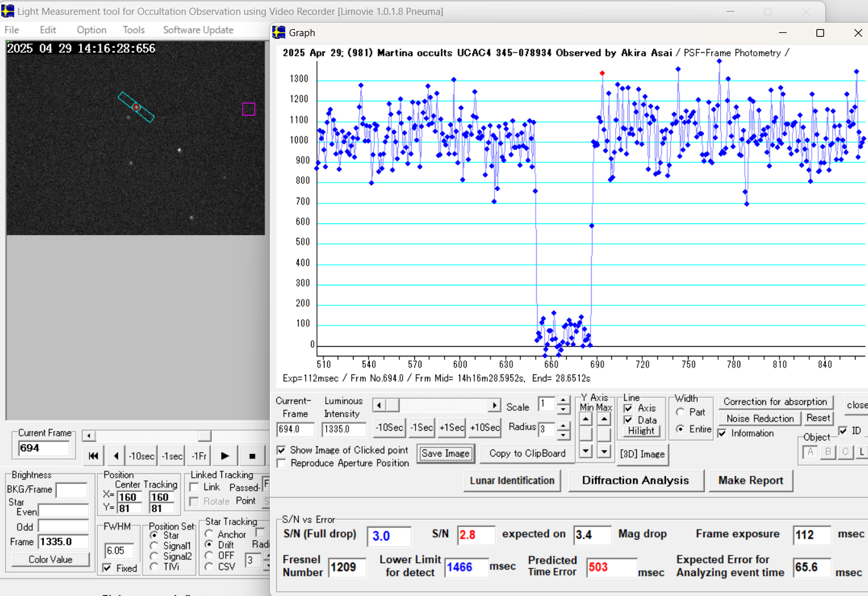The height and width of the screenshot is (596, 868).
Task: Click the Diffraction Analysis button
Action: 635,480
